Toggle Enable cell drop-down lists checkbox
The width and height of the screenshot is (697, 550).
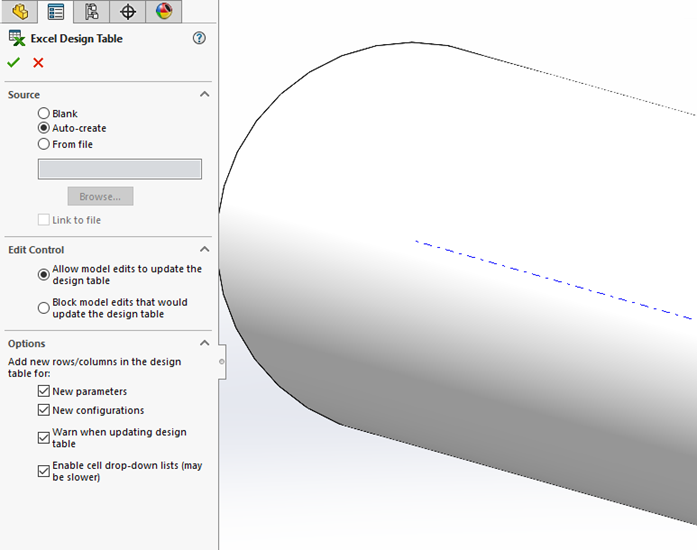tap(44, 471)
